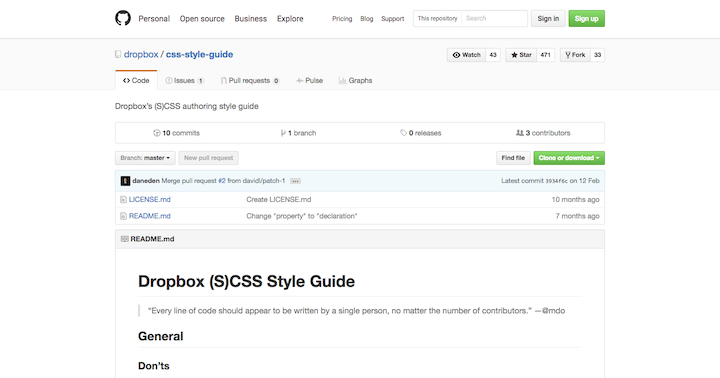Click the Don'ts subheading
The image size is (720, 378).
tap(154, 366)
